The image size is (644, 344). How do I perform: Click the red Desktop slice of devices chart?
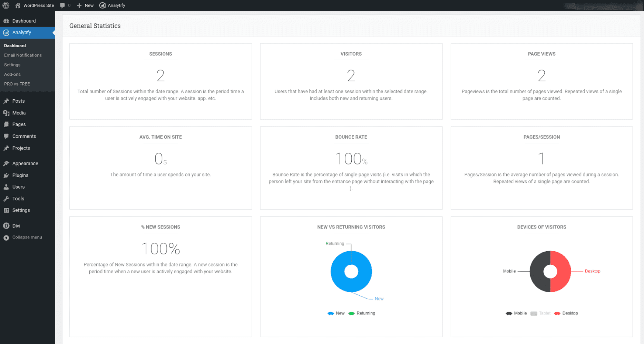(563, 272)
